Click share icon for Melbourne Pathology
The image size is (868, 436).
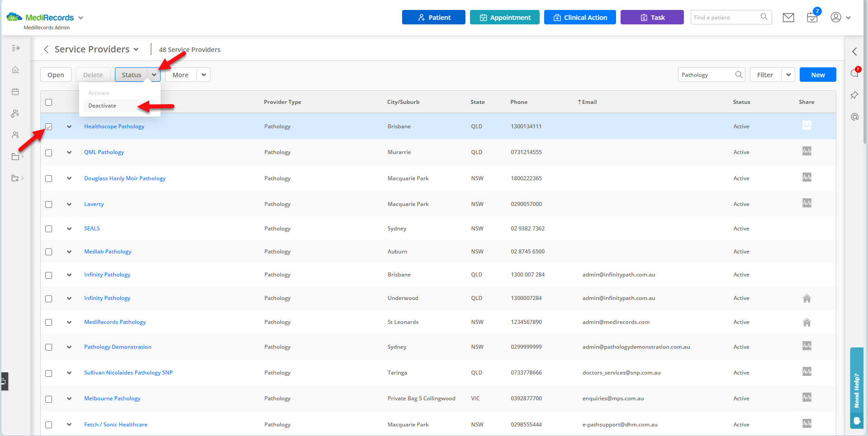[x=807, y=397]
